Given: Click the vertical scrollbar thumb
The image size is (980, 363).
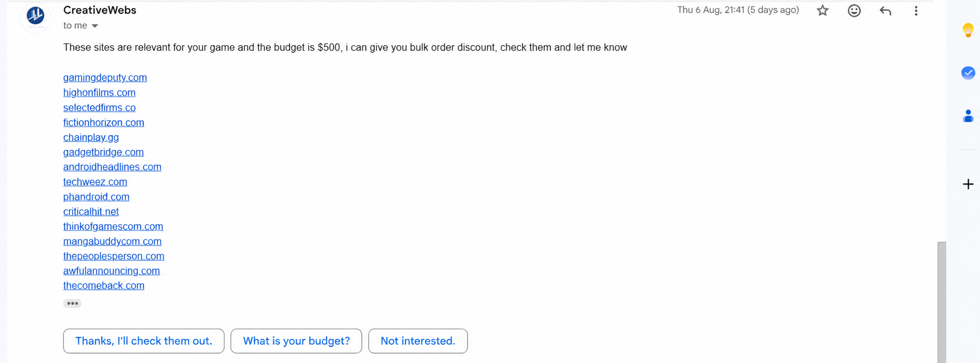Looking at the screenshot, I should [x=941, y=302].
